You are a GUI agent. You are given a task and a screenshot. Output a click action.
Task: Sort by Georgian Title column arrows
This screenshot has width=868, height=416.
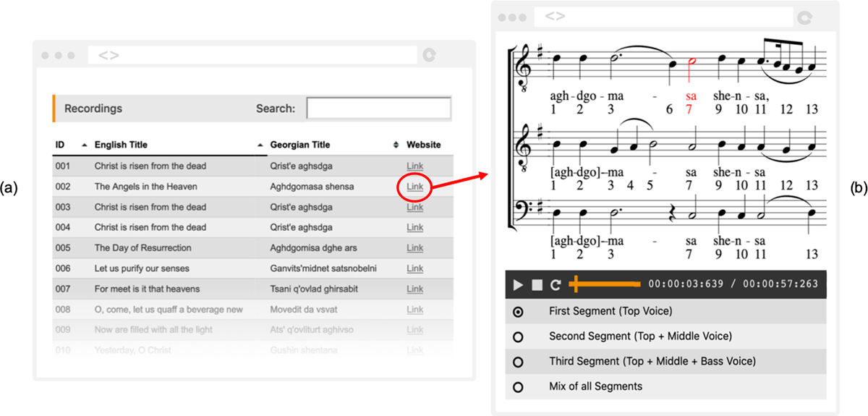(x=396, y=145)
